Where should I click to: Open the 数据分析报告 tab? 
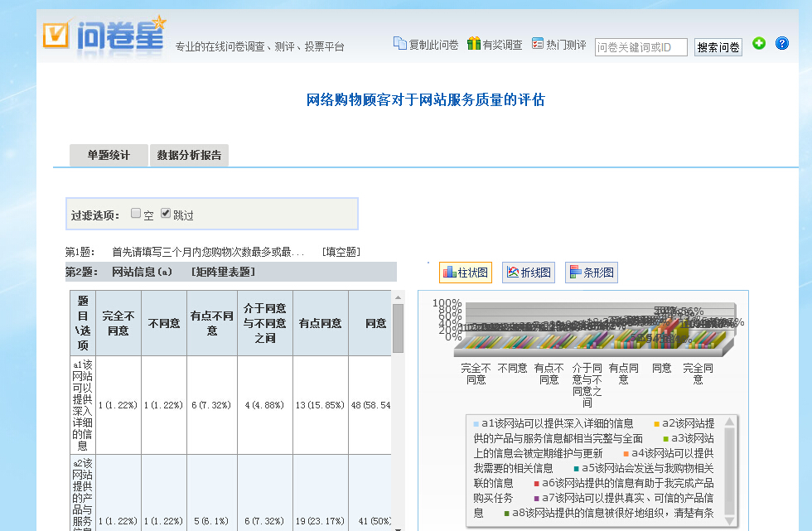(x=190, y=155)
